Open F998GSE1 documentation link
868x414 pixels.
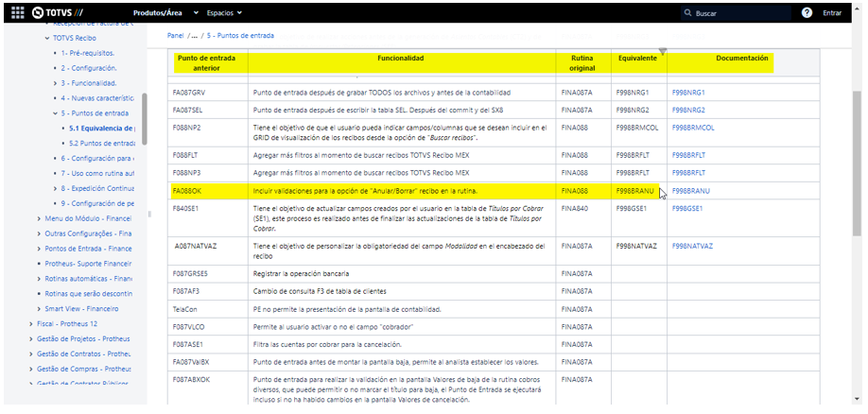click(687, 209)
